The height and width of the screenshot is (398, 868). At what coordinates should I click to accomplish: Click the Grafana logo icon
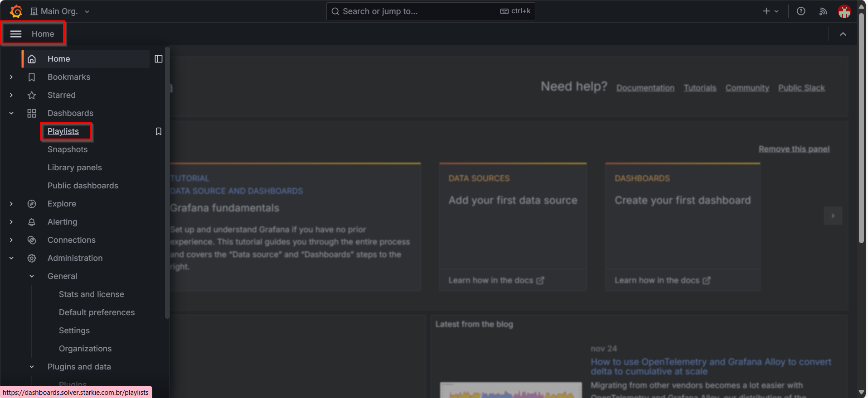tap(16, 11)
